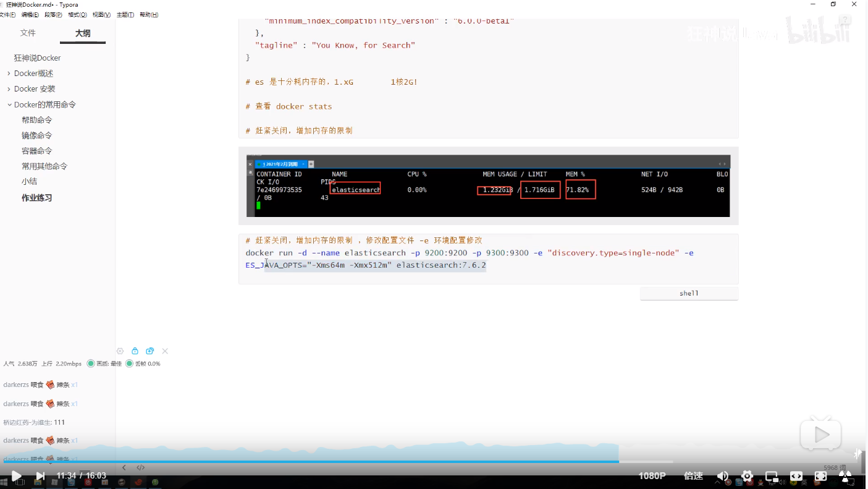Image resolution: width=868 pixels, height=489 pixels.
Task: Click the green round taskbar icon
Action: click(x=155, y=482)
